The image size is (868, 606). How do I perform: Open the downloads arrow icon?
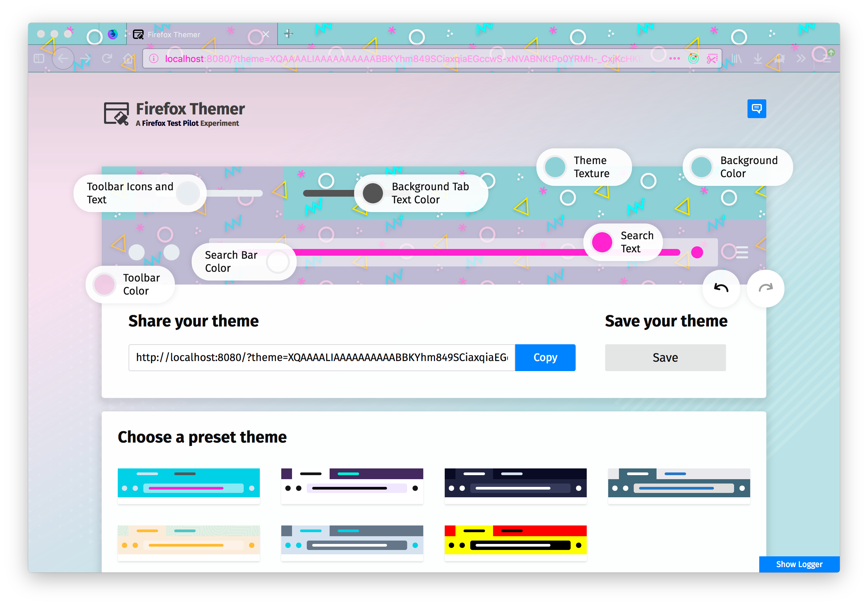(x=758, y=59)
